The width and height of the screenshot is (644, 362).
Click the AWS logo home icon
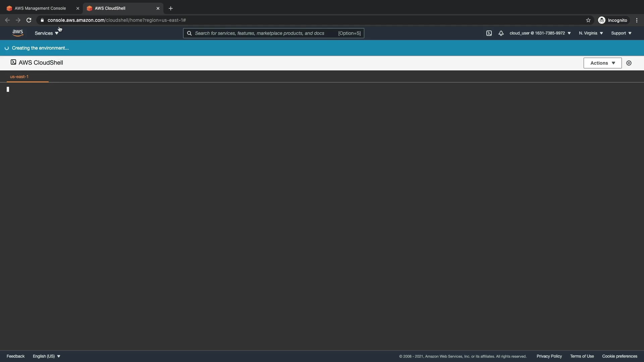[18, 33]
